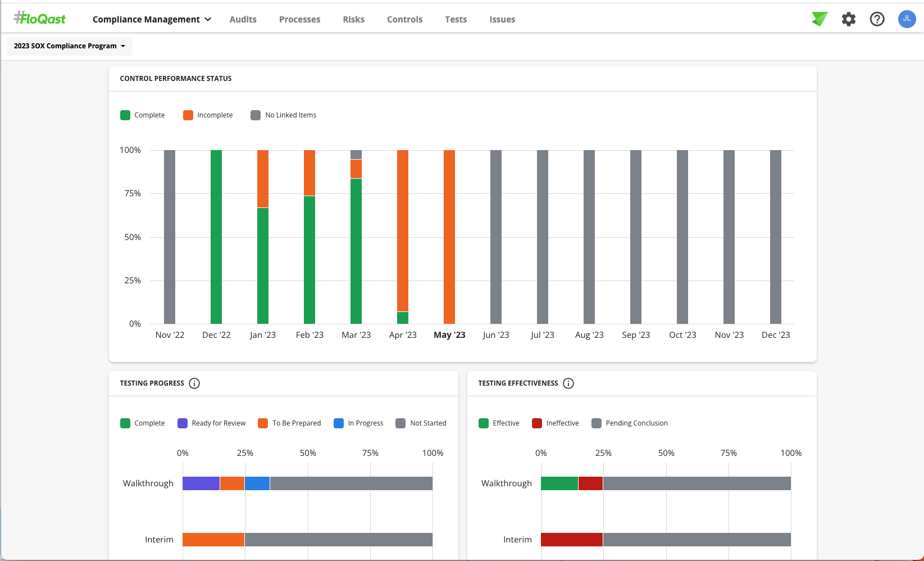
Task: Toggle the No Linked Items legend item
Action: [x=284, y=115]
